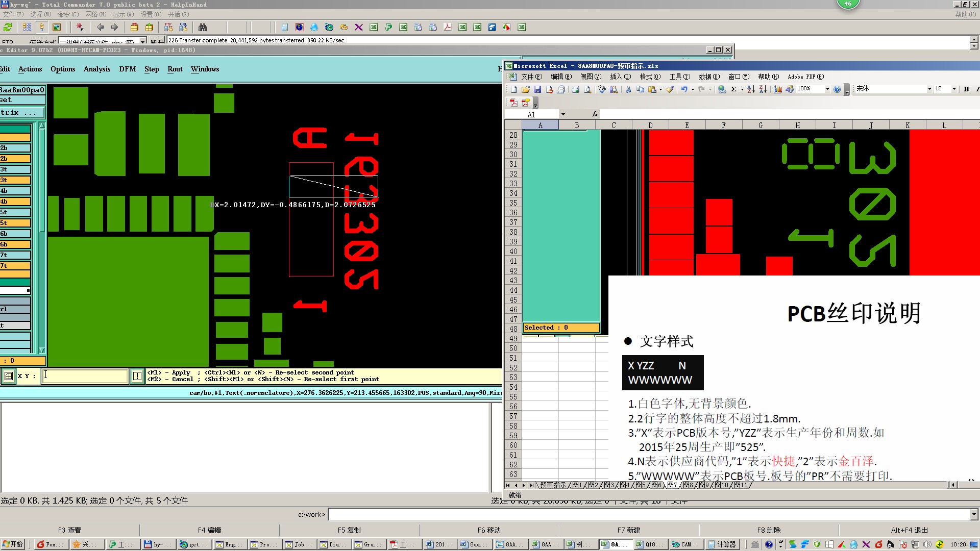980x551 pixels.
Task: Click Excel AutoSum sigma icon
Action: 733,89
